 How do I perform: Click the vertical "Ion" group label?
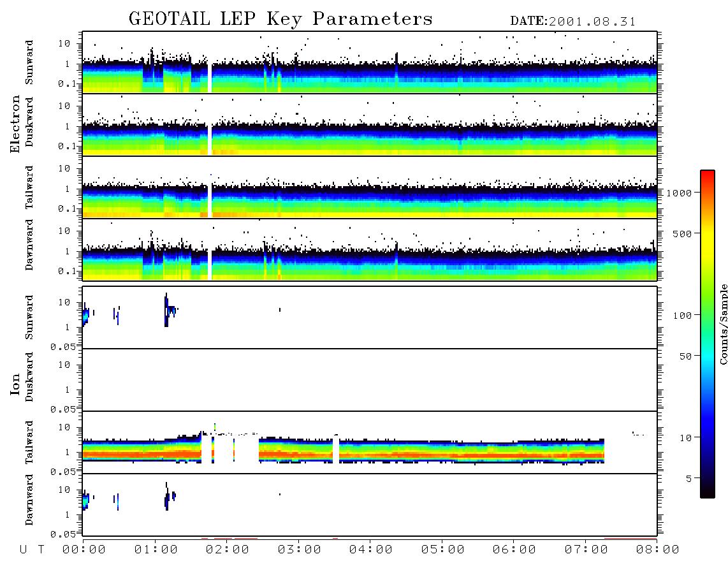(x=15, y=384)
